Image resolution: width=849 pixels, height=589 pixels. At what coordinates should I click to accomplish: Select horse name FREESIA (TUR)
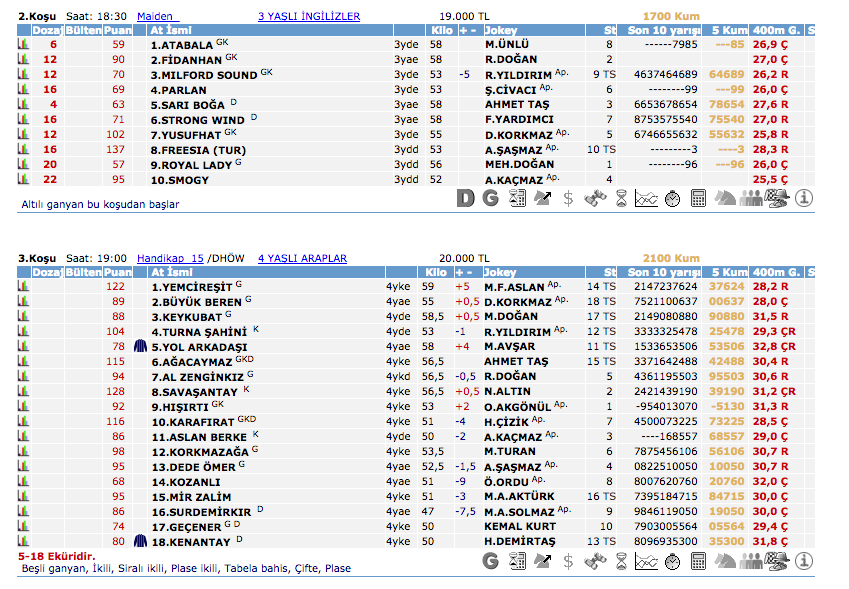click(x=198, y=149)
